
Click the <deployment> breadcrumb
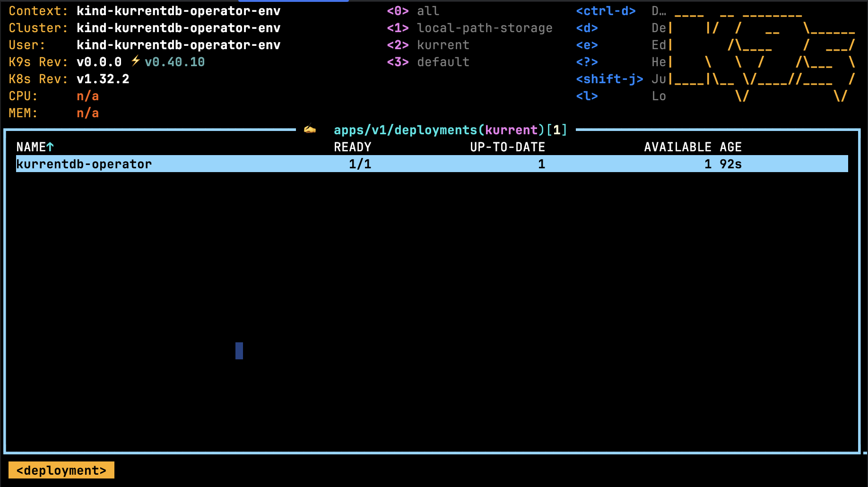click(61, 470)
